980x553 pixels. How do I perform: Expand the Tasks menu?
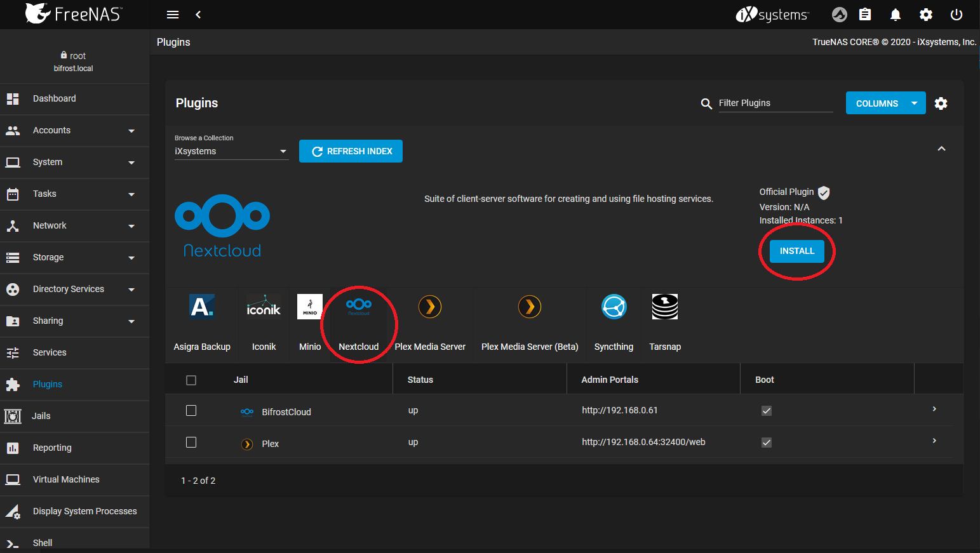[74, 194]
